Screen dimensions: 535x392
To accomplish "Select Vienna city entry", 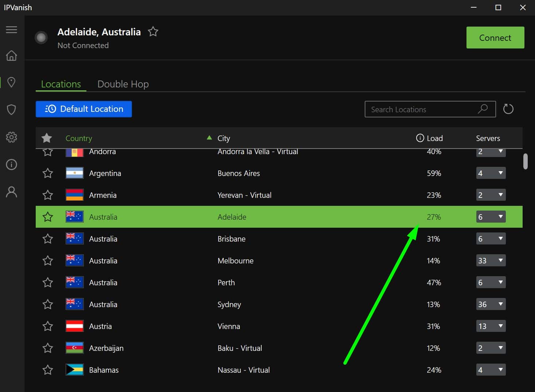I will 229,326.
